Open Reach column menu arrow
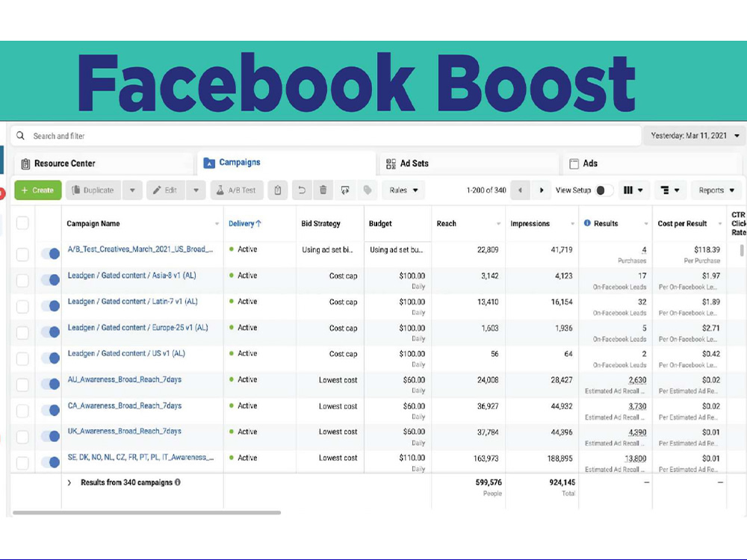747x560 pixels. pos(499,224)
